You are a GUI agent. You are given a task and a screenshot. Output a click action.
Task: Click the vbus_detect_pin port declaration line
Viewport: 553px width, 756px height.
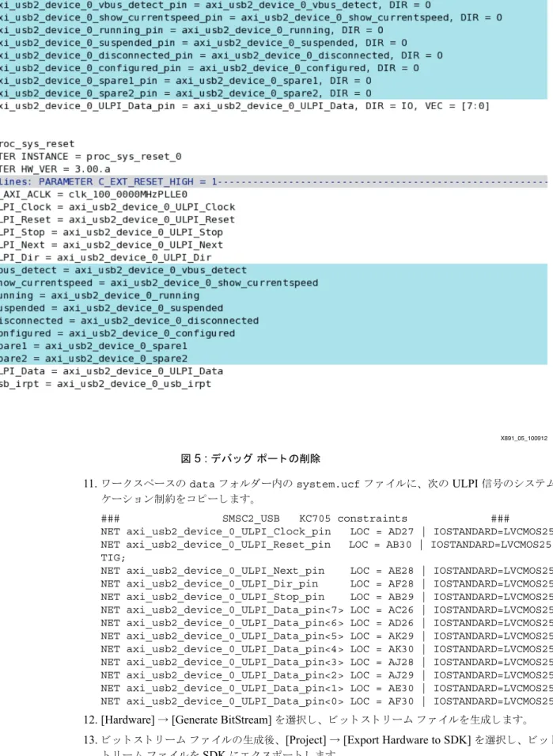pos(216,5)
